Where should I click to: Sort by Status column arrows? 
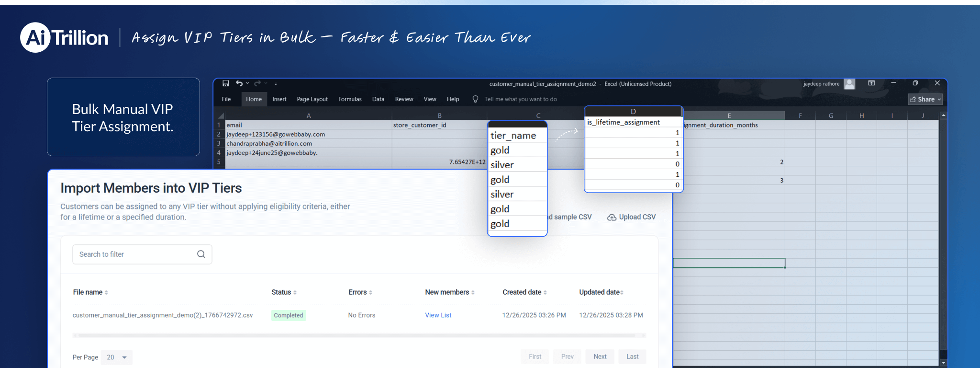(x=295, y=292)
